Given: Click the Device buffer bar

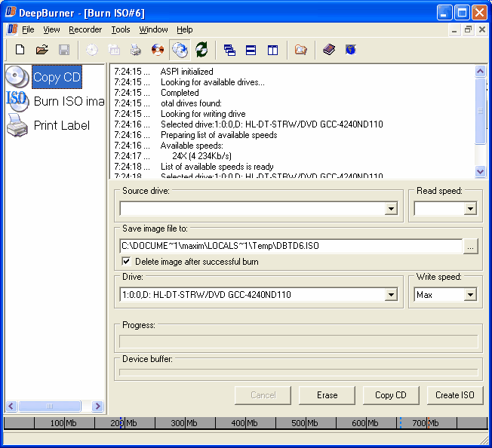Looking at the screenshot, I should 298,373.
